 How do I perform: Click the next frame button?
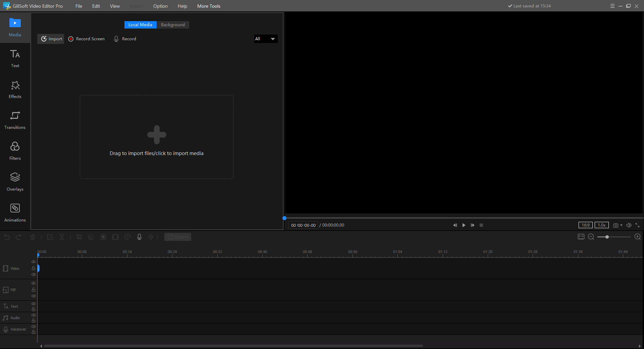473,225
